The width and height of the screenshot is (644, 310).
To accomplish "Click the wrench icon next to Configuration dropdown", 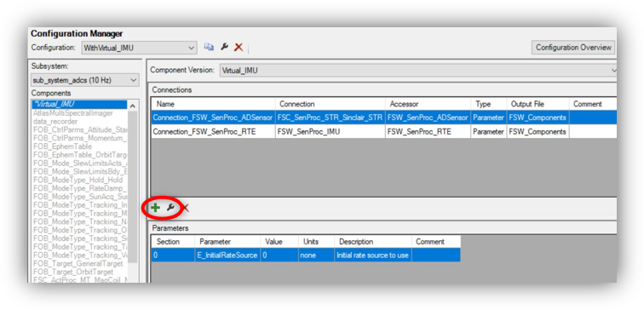I will (x=224, y=47).
